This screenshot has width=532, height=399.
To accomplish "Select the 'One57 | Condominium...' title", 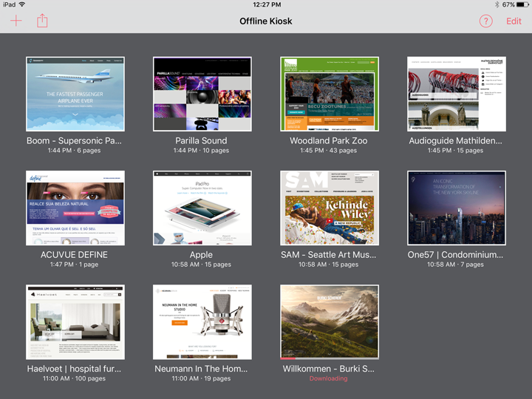I will [x=455, y=254].
